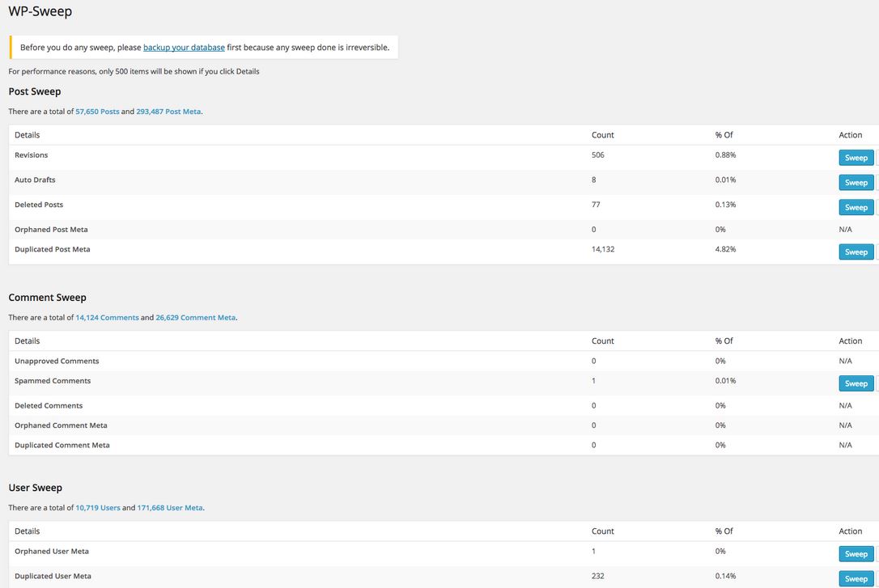879x588 pixels.
Task: Click the Deleted Posts count 77
Action: pos(596,205)
